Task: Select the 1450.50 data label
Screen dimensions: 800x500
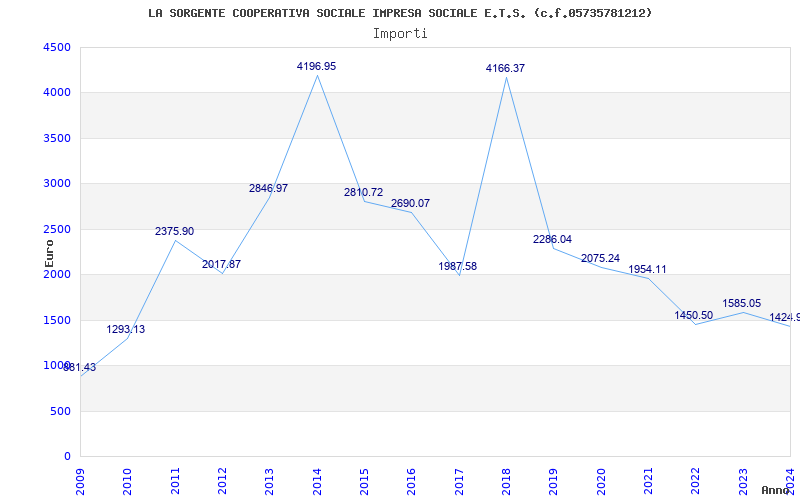Action: click(694, 315)
